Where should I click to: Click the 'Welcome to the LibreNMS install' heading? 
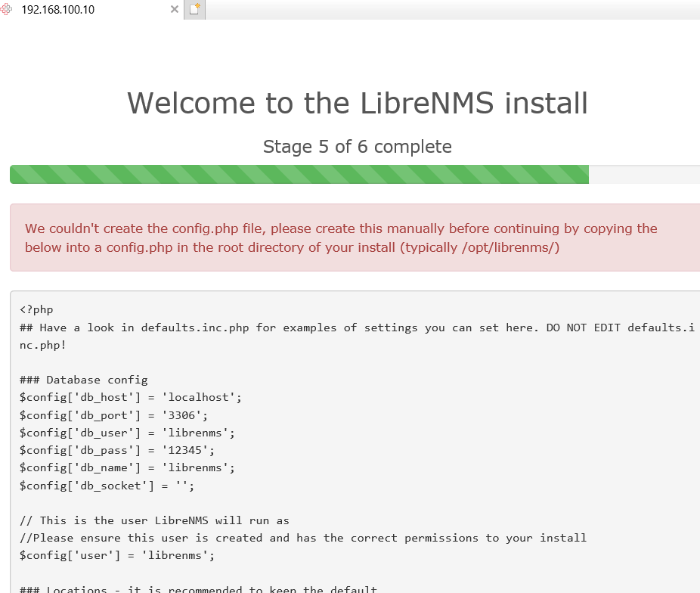[357, 103]
